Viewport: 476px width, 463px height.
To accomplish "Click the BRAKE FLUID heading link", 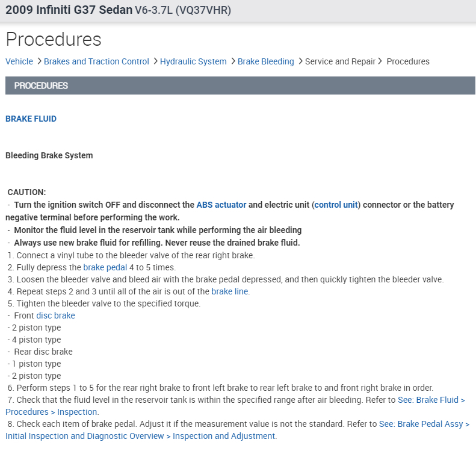I will pos(31,119).
